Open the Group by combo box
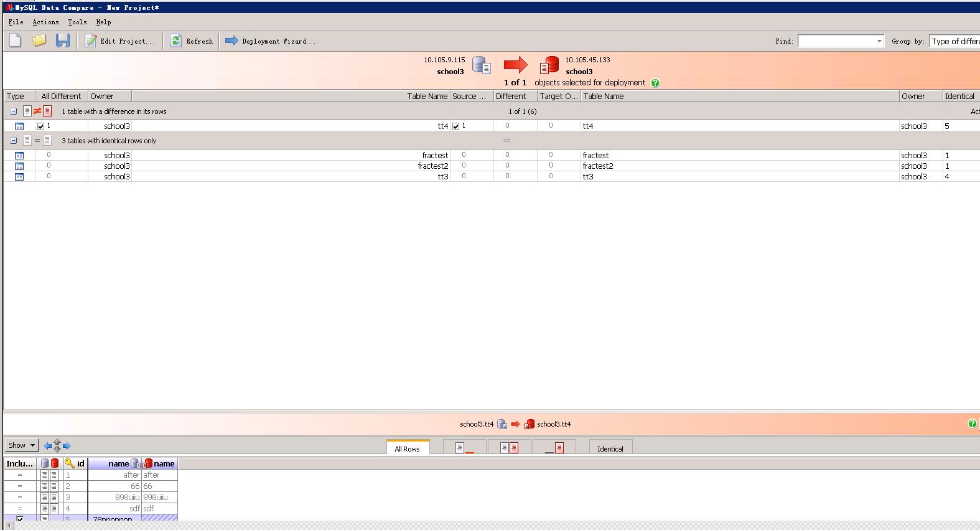Viewport: 980px width, 530px height. click(954, 41)
